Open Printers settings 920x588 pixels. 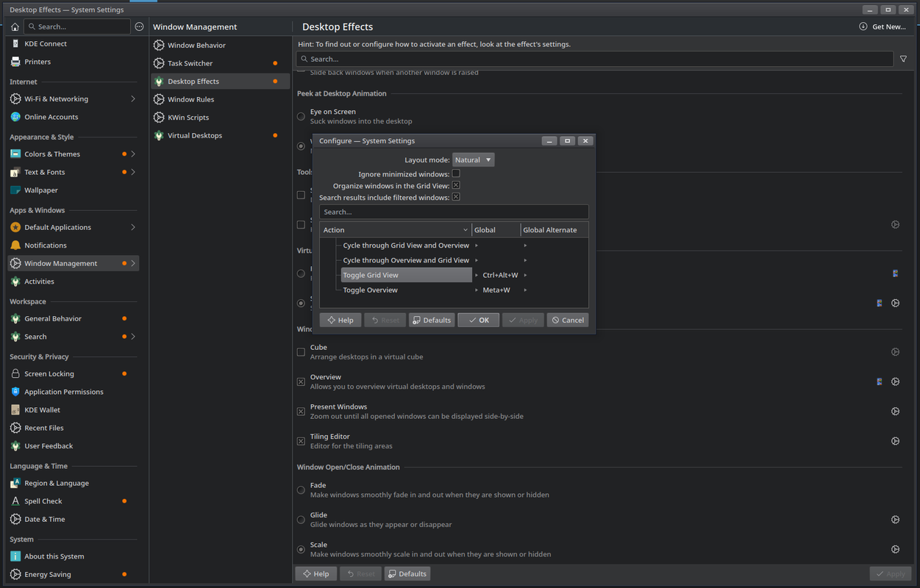coord(73,62)
